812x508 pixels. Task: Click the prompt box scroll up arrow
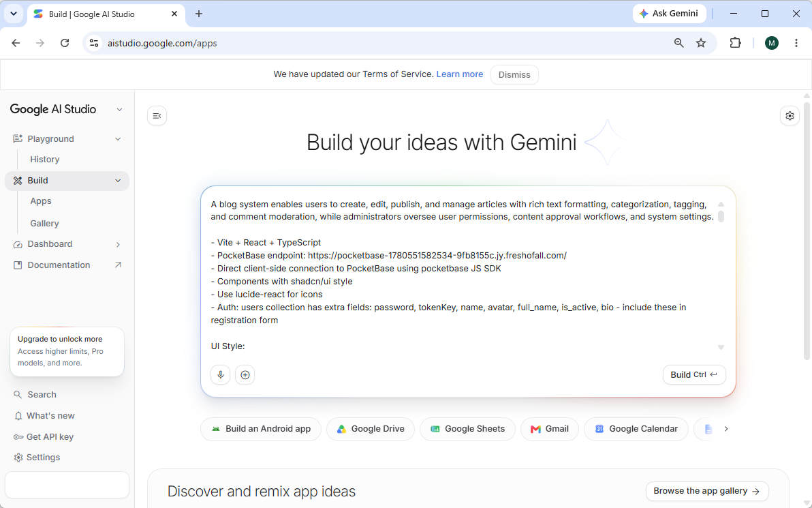(x=720, y=205)
